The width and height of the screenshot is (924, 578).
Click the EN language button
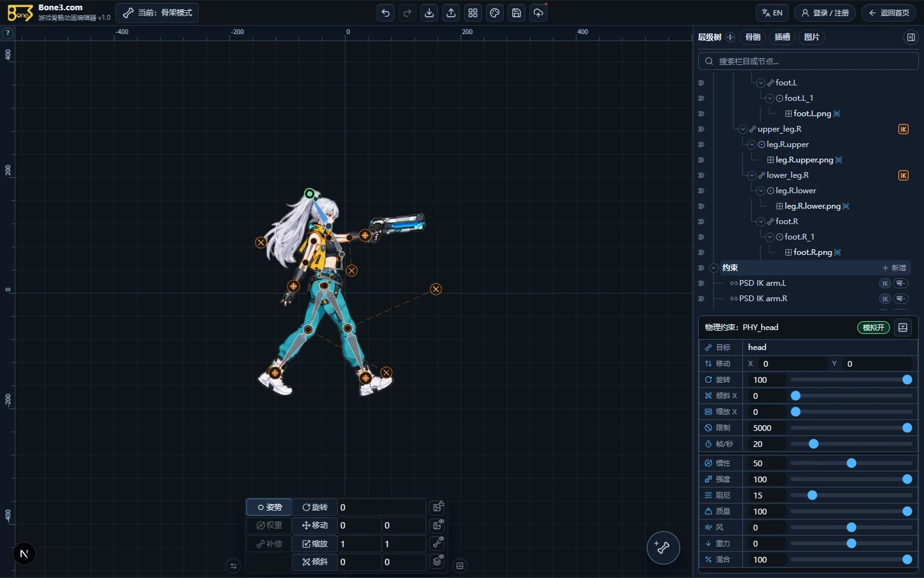(772, 13)
